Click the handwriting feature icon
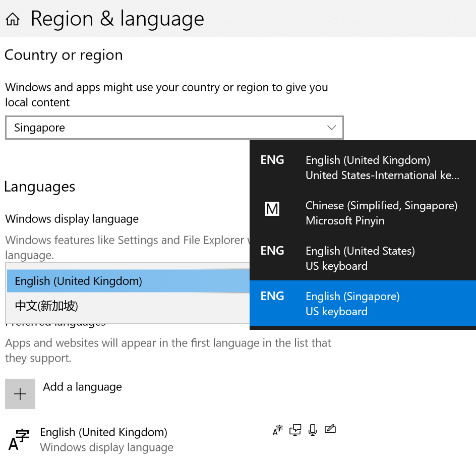 pos(330,429)
